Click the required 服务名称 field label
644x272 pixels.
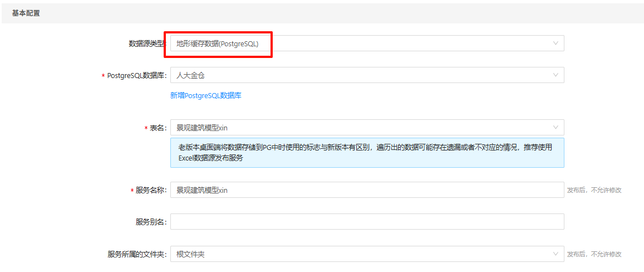coord(151,190)
